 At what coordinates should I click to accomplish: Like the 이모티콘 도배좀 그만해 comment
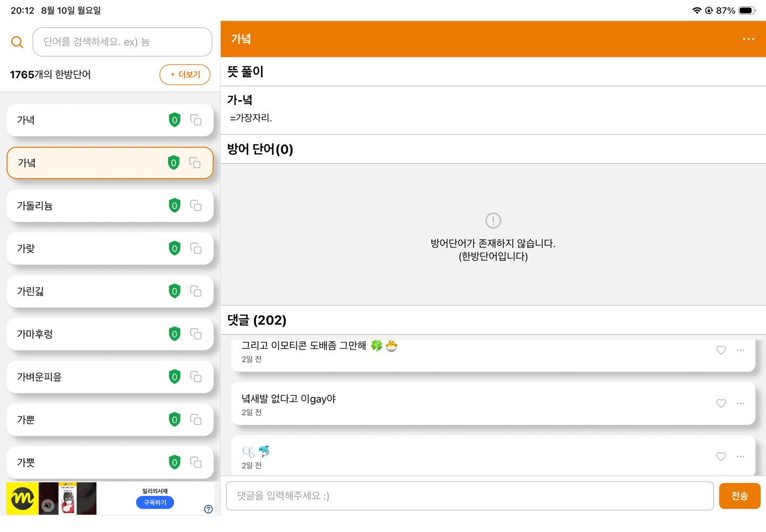[x=721, y=350]
